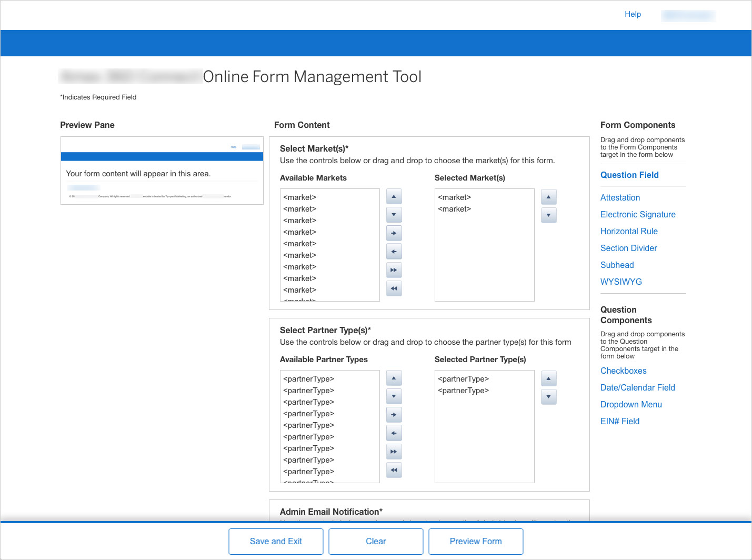Select the Checkboxes question component
Image resolution: width=752 pixels, height=560 pixels.
pyautogui.click(x=623, y=371)
